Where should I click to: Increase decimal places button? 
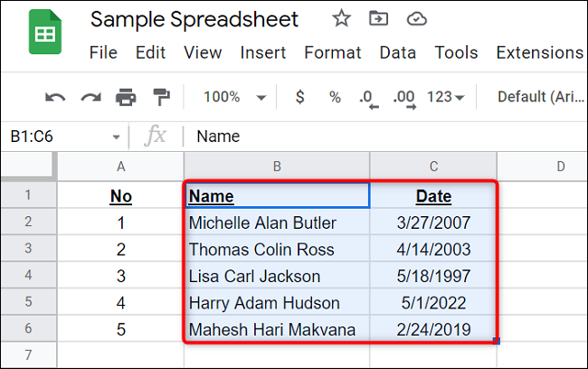(x=403, y=97)
